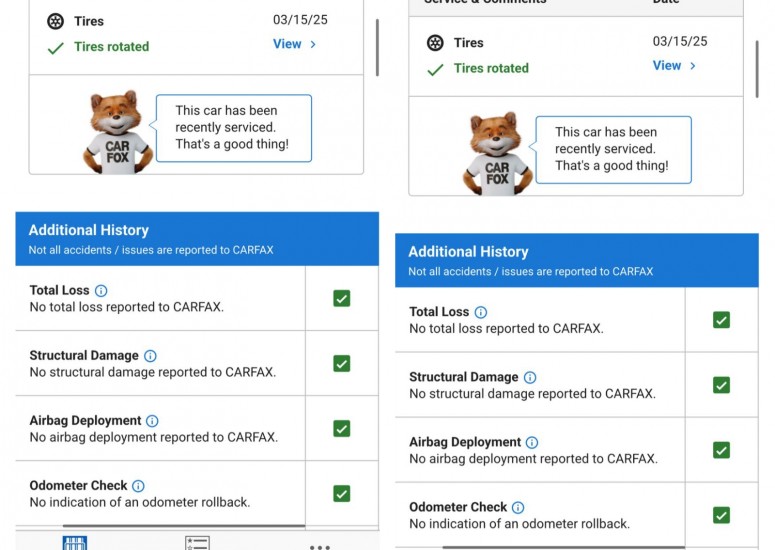This screenshot has height=550, width=775.
Task: Click the Additional History header in right screenshot
Action: point(577,261)
